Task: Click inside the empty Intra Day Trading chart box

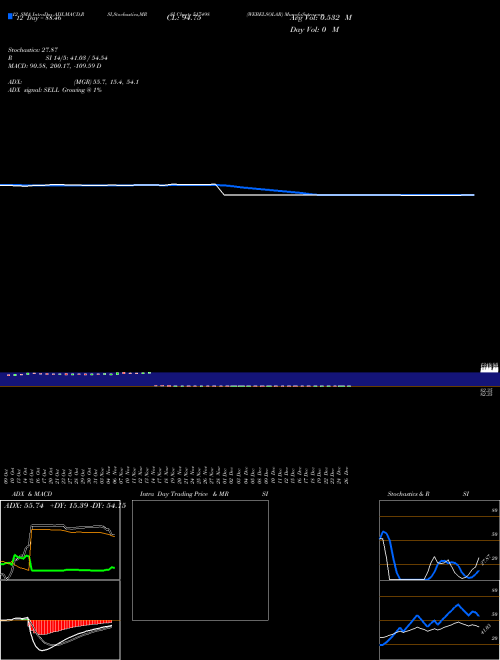Action: point(200,560)
